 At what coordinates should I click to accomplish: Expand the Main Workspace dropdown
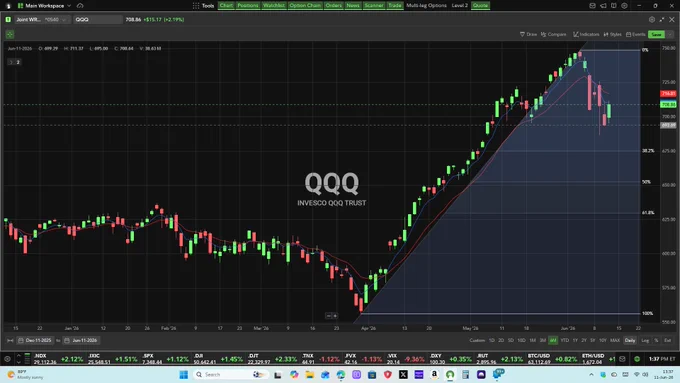[x=69, y=6]
